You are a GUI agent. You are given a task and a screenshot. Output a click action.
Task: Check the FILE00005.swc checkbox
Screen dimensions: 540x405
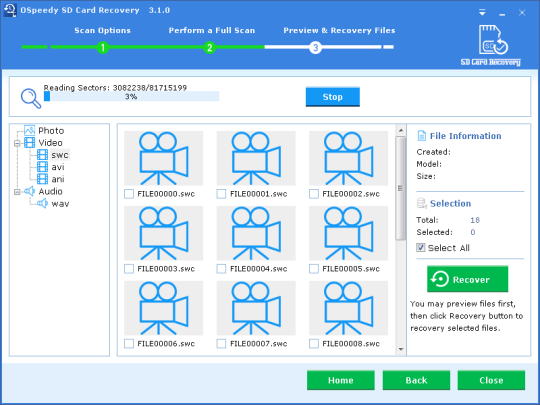tap(314, 269)
